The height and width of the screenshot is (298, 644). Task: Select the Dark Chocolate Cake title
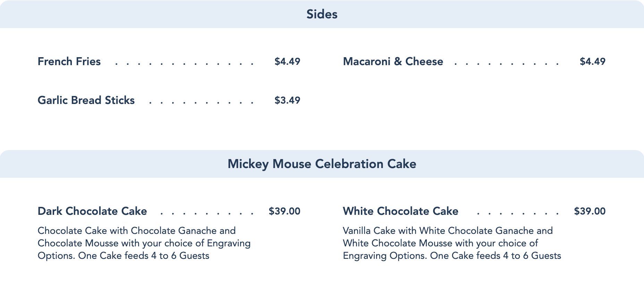pos(92,211)
